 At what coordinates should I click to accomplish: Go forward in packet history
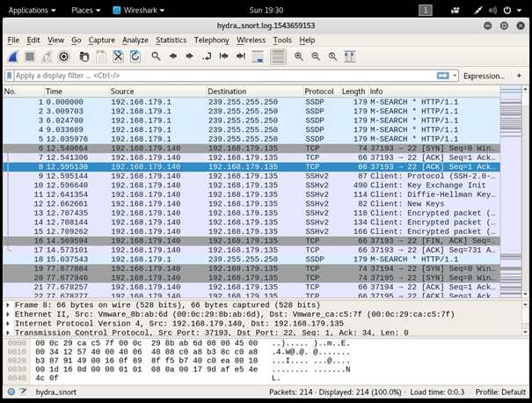190,56
